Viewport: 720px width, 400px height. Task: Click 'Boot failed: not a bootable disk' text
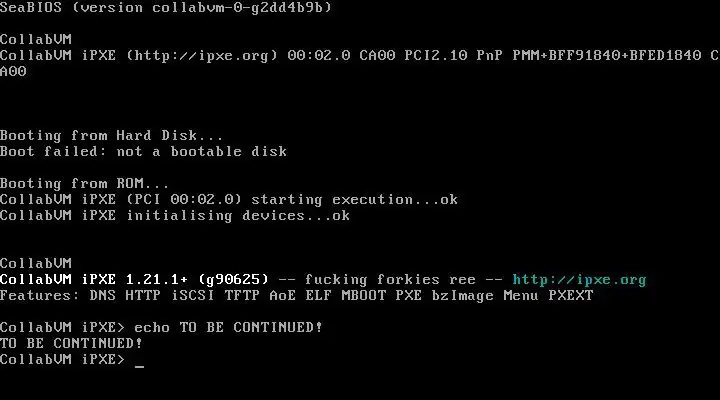click(143, 152)
